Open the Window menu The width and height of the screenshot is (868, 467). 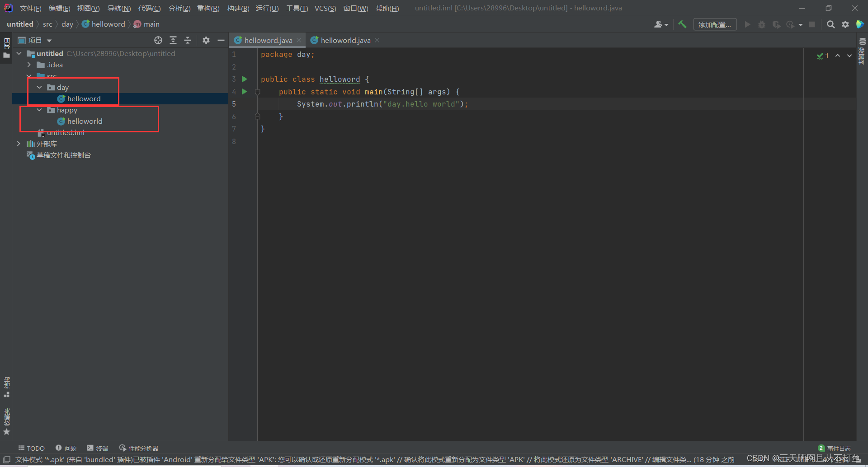[356, 8]
